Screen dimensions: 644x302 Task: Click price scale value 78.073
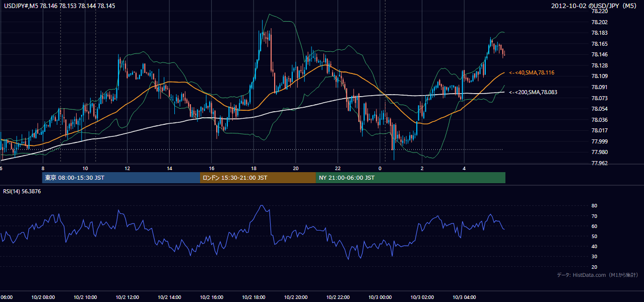tap(599, 98)
